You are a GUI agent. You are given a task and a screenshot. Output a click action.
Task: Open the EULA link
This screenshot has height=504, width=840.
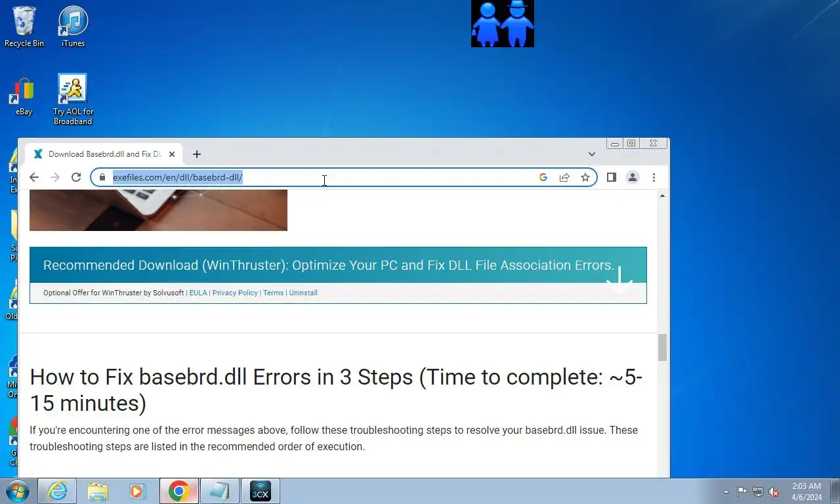point(198,293)
